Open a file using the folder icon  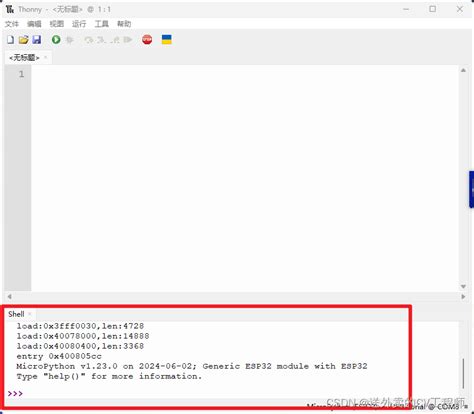23,40
